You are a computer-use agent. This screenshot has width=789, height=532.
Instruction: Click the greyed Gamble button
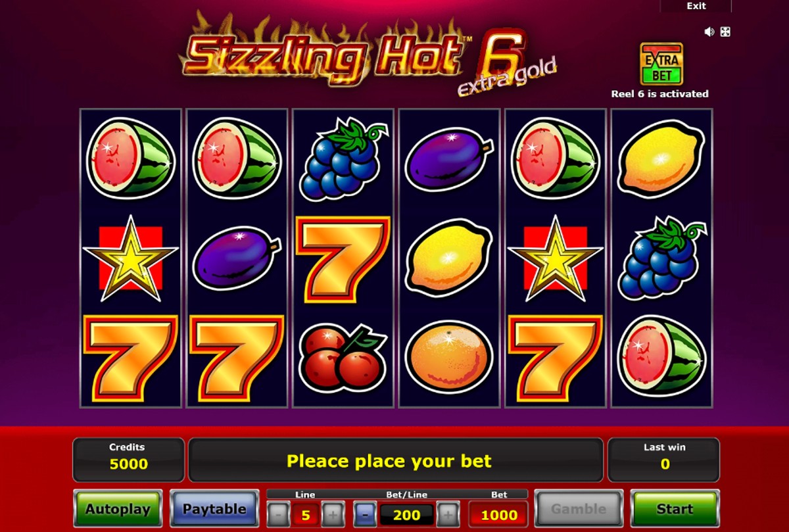pyautogui.click(x=579, y=509)
